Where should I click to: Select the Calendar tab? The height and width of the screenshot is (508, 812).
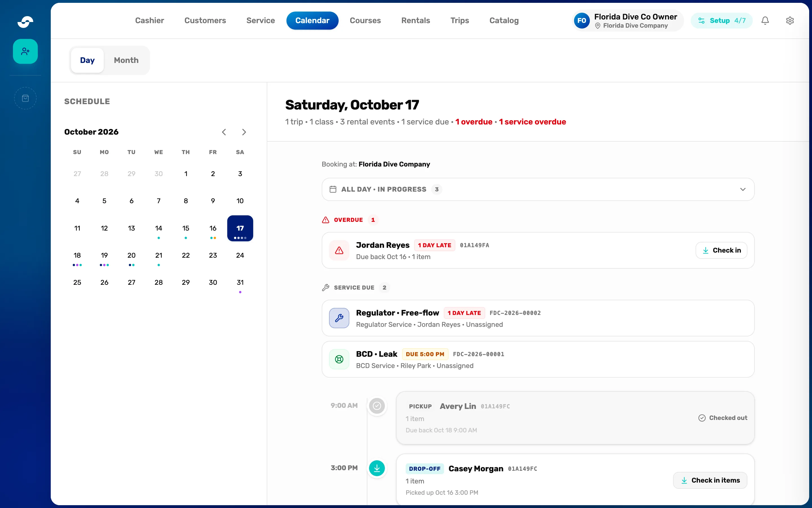[312, 21]
